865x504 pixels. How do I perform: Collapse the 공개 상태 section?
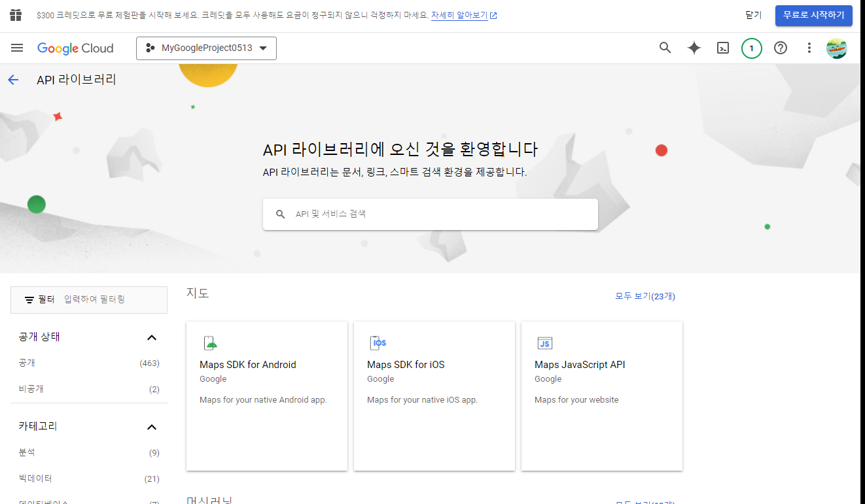[x=152, y=337]
